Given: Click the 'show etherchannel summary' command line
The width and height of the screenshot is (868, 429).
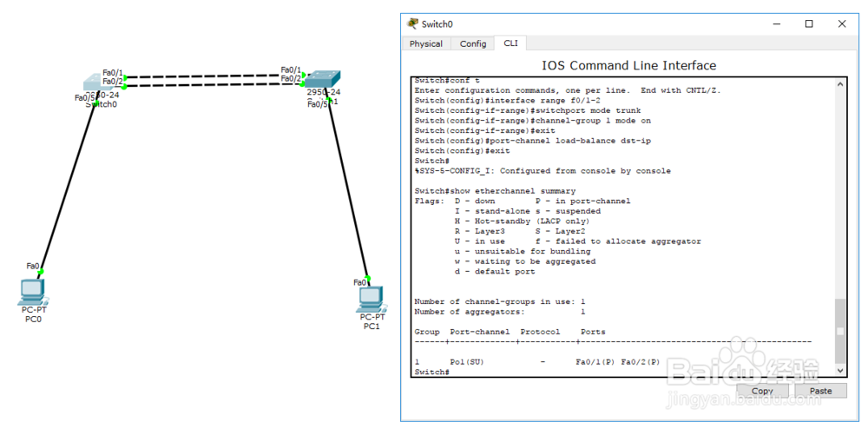Looking at the screenshot, I should tap(495, 191).
